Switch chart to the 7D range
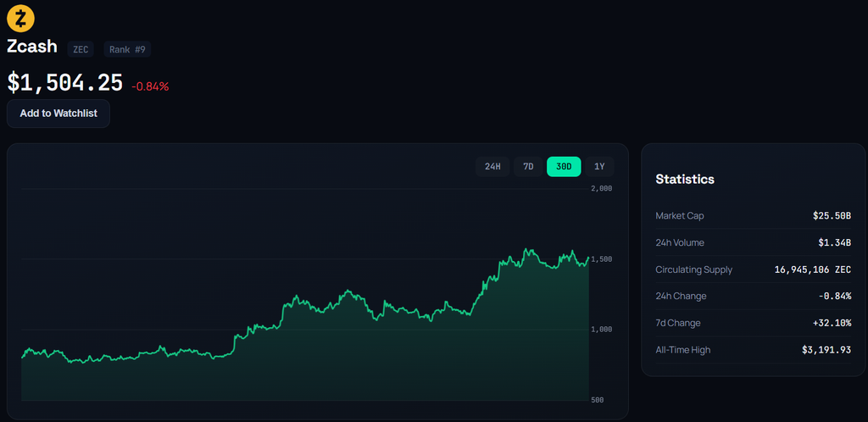This screenshot has width=868, height=422. click(x=528, y=166)
